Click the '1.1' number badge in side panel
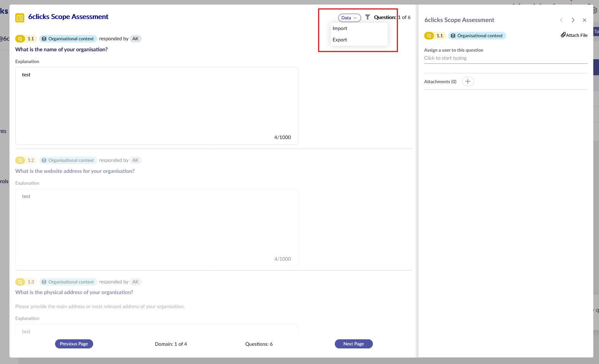The height and width of the screenshot is (364, 599). [x=440, y=36]
